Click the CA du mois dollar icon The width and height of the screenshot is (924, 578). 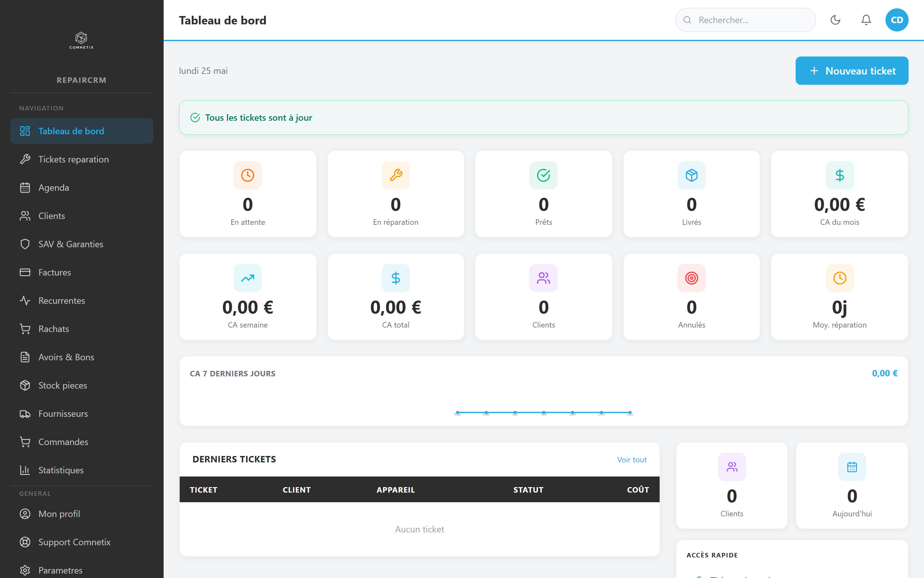click(840, 175)
